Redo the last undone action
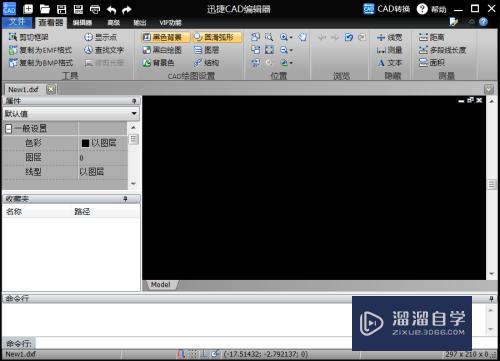The width and height of the screenshot is (500, 361). point(127,10)
